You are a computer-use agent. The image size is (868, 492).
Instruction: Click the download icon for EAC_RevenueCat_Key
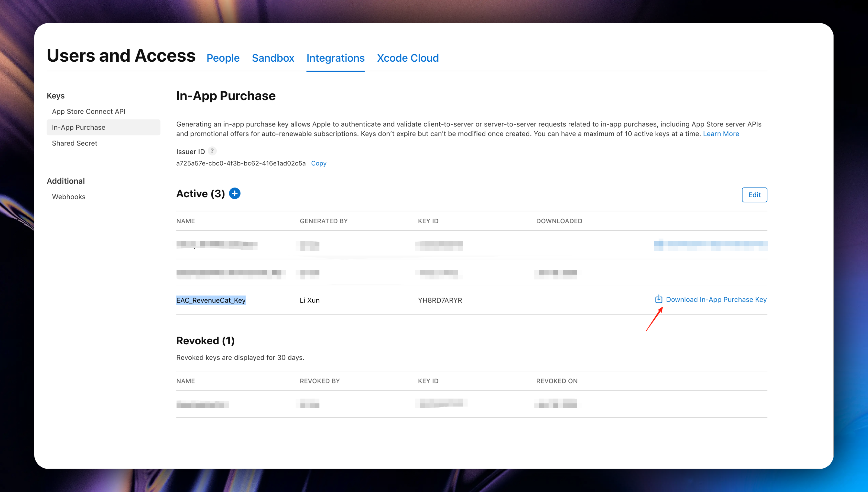click(659, 299)
